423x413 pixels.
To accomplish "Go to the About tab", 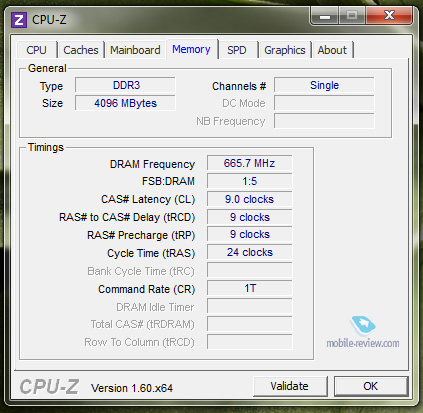I will point(332,50).
